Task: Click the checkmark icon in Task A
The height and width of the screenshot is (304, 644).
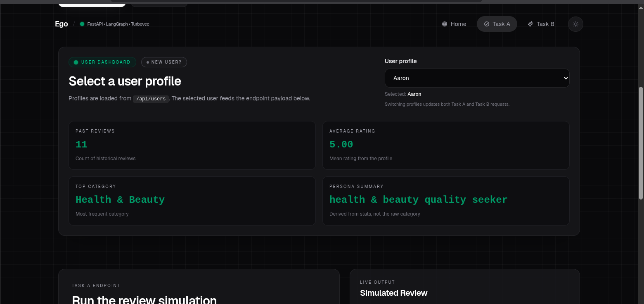Action: point(486,24)
